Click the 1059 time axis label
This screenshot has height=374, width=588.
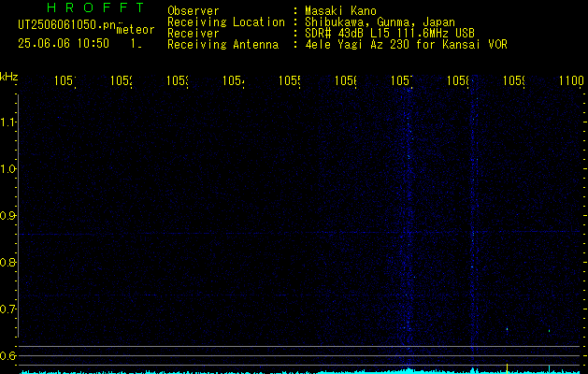point(514,80)
